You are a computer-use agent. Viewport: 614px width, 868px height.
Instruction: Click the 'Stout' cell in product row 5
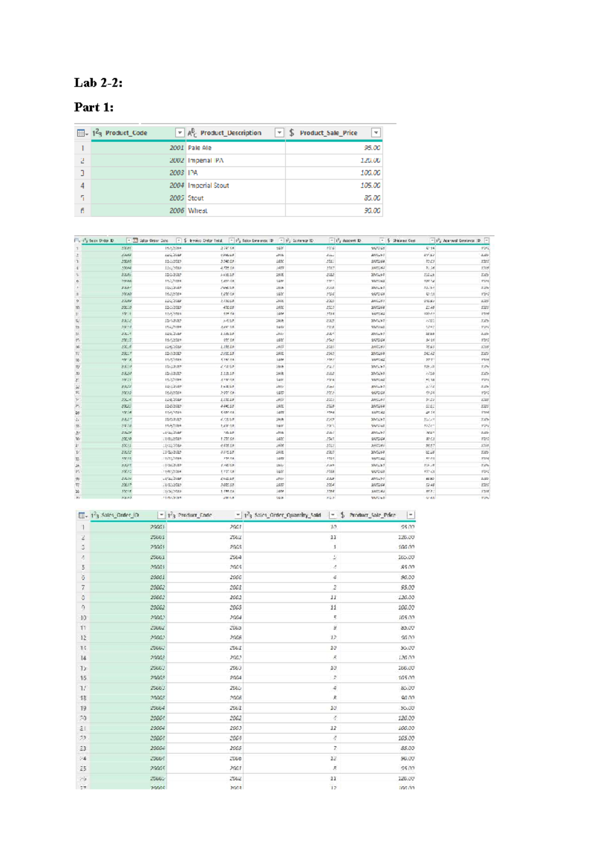click(235, 198)
